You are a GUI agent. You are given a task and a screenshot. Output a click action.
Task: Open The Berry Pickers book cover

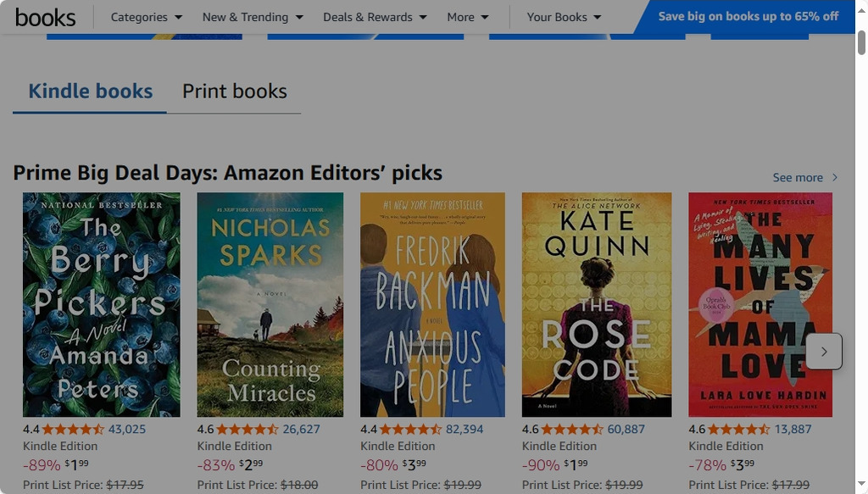(102, 304)
